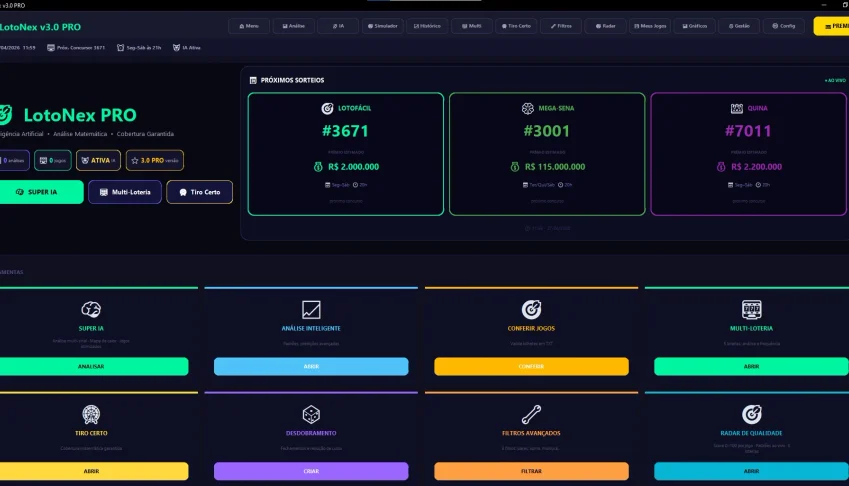Click the alarm clock schedule icon
Screen dimensions: 849x486
[120, 48]
